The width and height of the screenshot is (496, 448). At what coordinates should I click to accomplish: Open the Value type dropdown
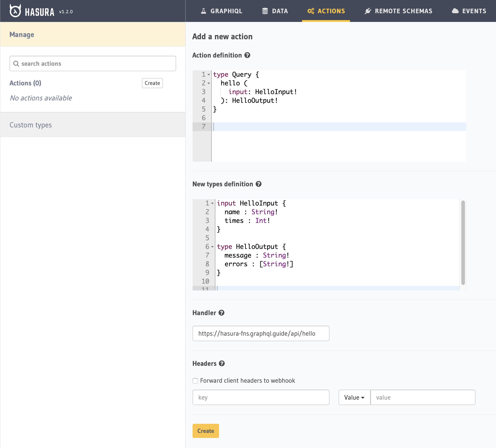click(354, 397)
